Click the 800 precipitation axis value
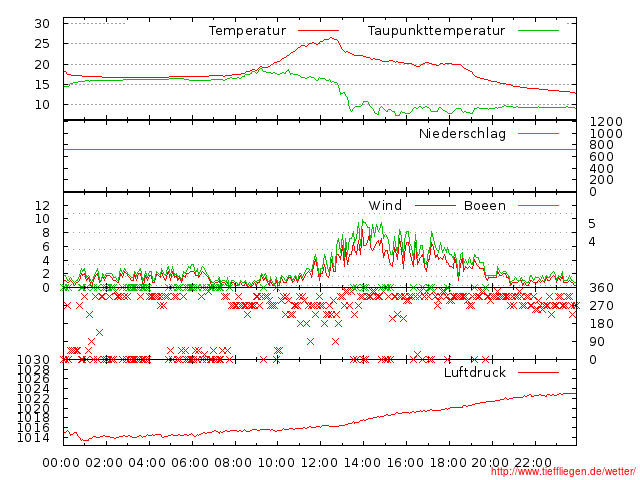Image resolution: width=640 pixels, height=480 pixels. 602,144
